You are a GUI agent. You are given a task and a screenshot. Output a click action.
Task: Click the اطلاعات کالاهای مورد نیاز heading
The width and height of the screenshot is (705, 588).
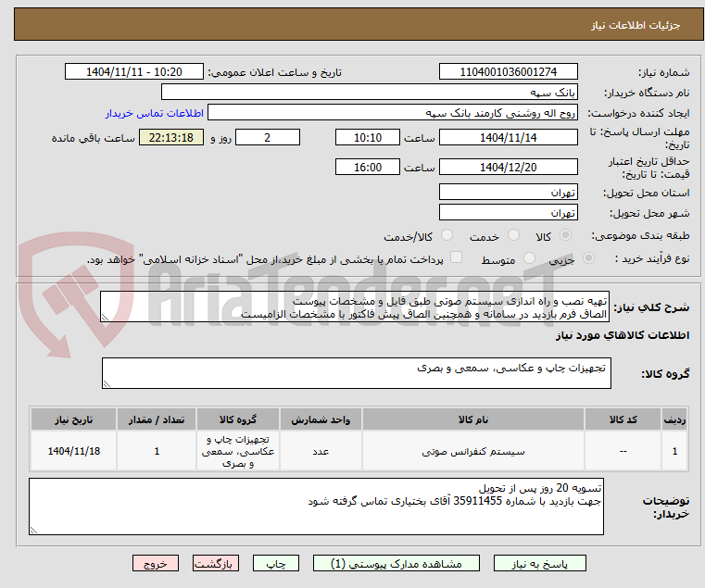[x=623, y=335]
